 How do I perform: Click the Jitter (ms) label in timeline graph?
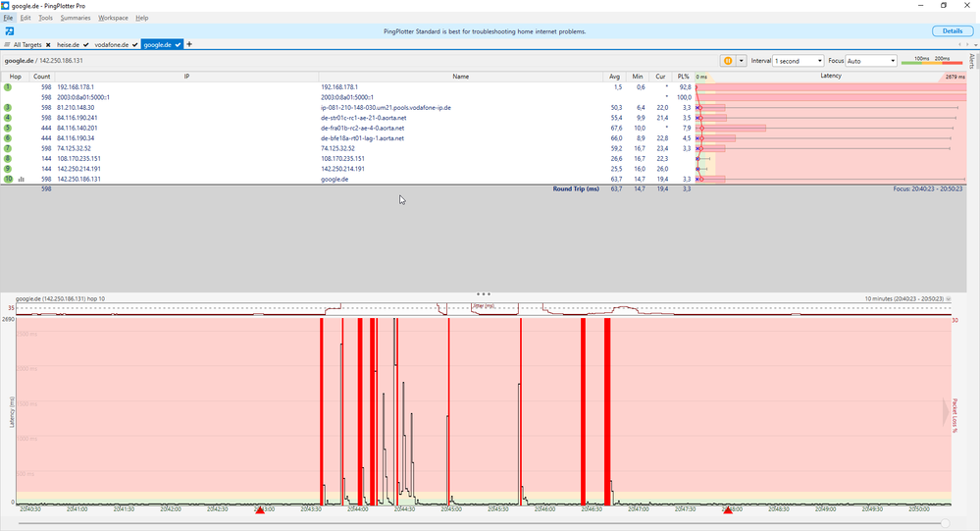coord(484,306)
